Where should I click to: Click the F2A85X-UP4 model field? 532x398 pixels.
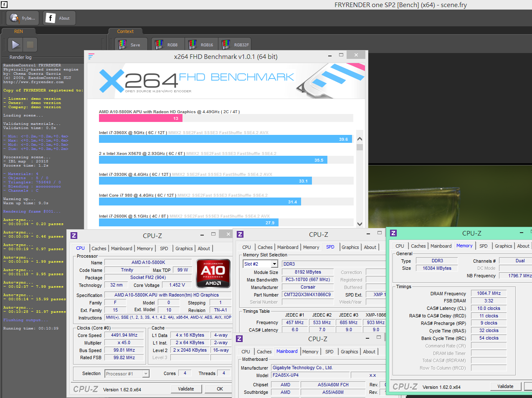pos(310,375)
